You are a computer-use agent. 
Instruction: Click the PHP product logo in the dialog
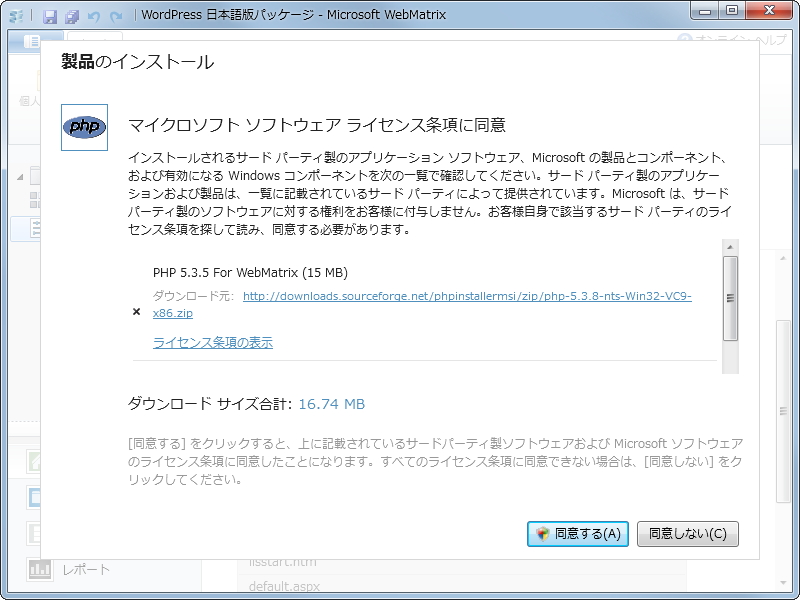[x=84, y=126]
